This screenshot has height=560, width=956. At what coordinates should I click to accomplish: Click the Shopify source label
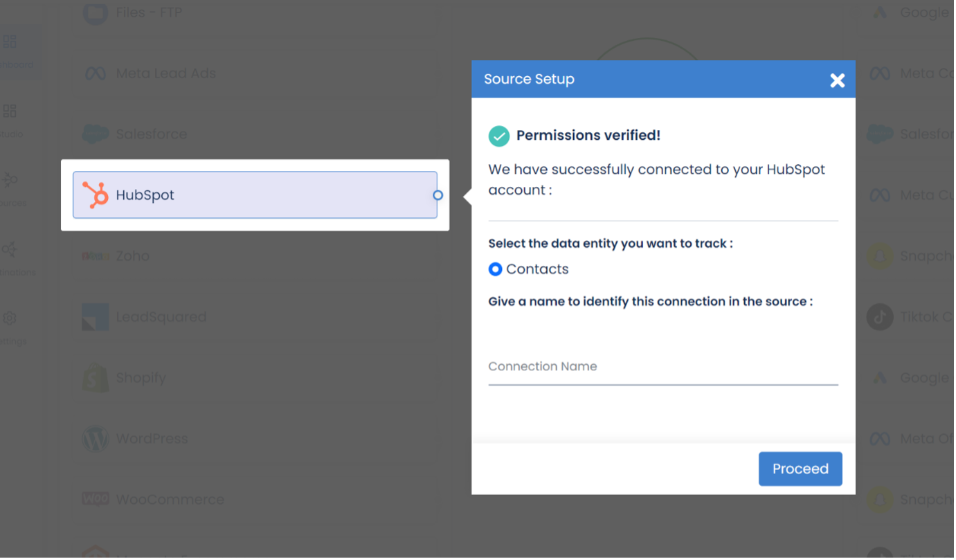pyautogui.click(x=142, y=378)
